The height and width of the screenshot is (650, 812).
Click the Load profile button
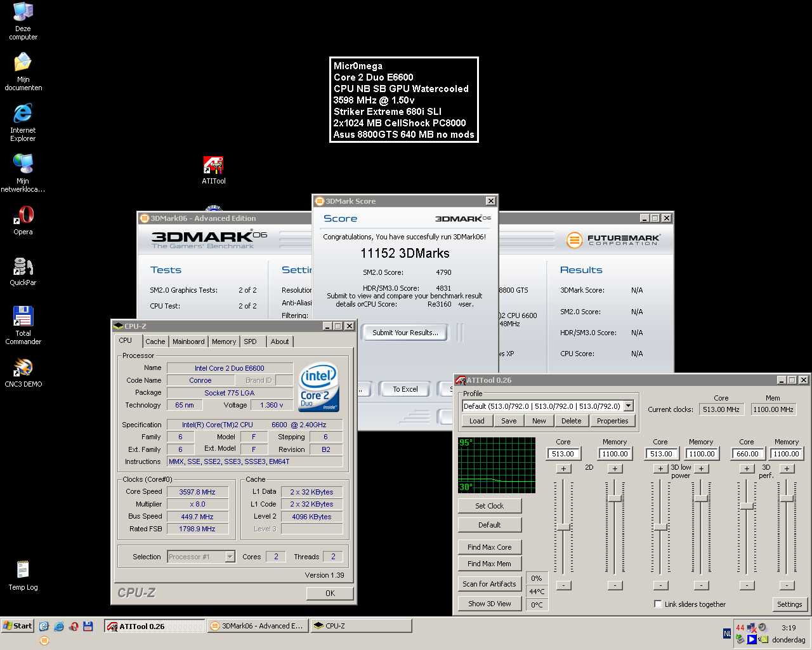pos(477,421)
